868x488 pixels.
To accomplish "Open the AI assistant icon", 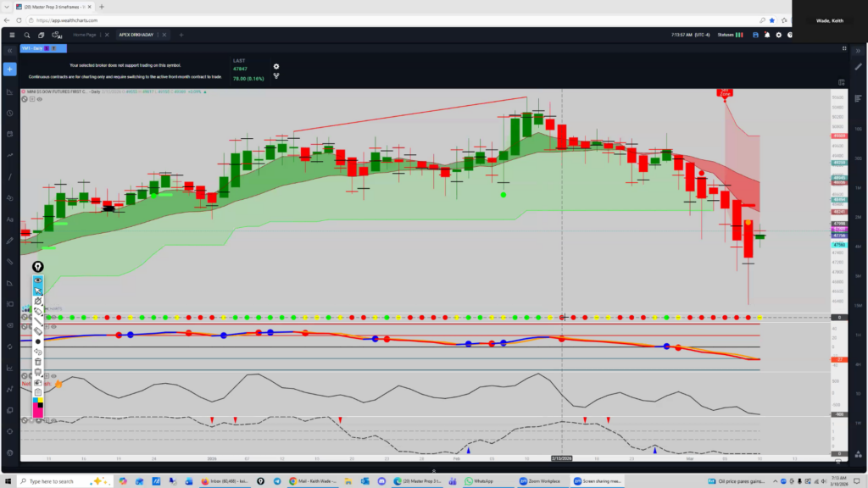I will point(57,35).
